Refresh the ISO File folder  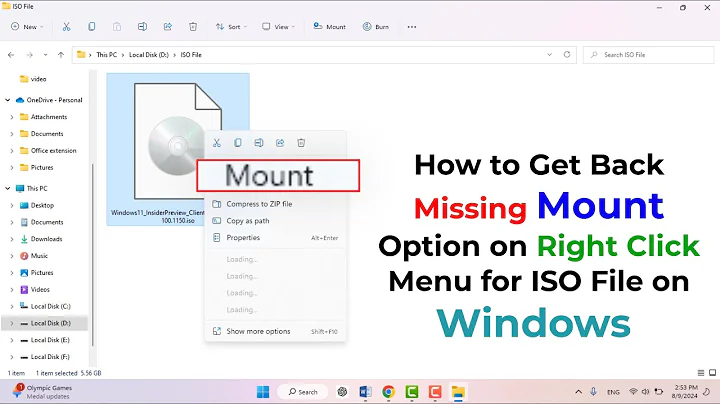(x=567, y=55)
